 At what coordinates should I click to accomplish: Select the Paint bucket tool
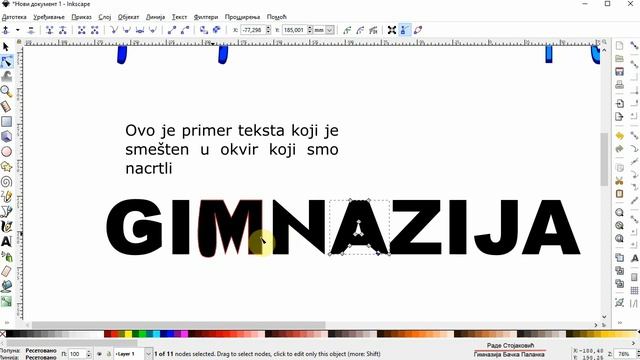tap(6, 287)
